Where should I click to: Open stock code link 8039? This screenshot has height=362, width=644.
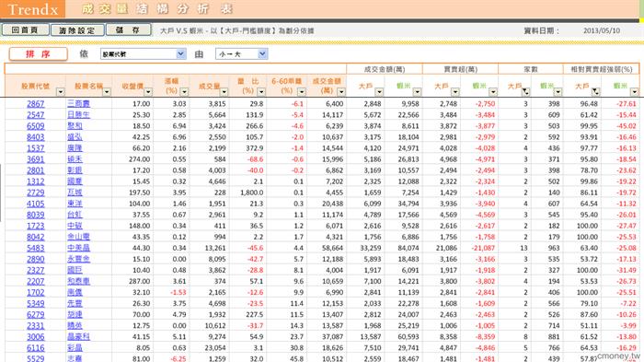tap(35, 215)
